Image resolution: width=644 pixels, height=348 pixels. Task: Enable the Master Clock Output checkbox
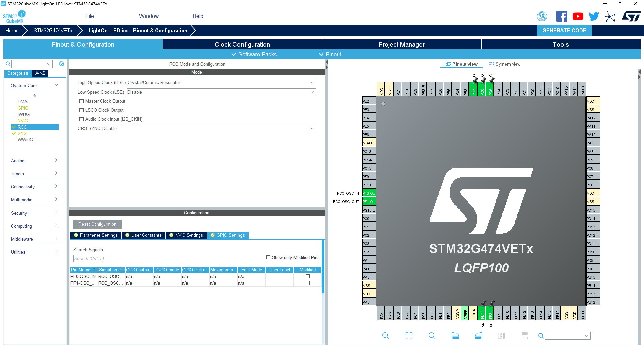pos(81,101)
